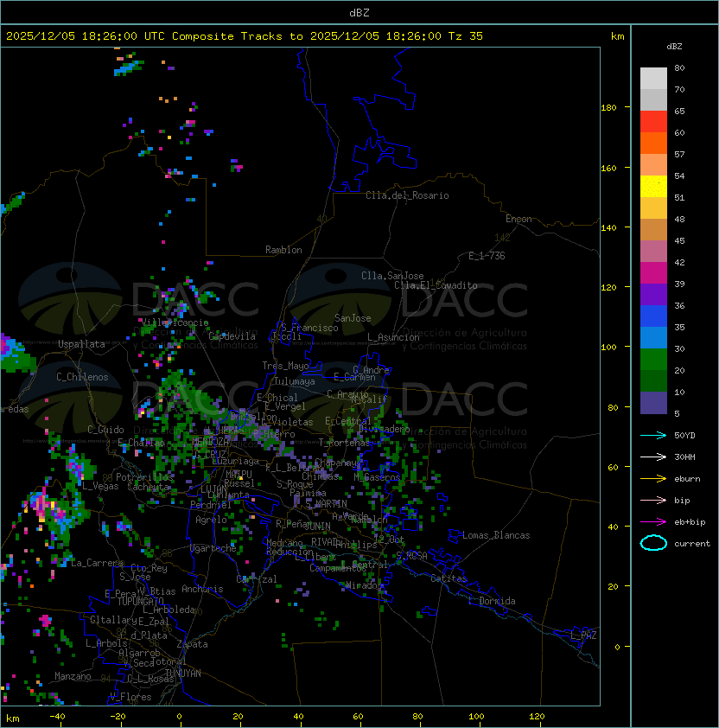Click the 'dBZ' title at the top bar

pos(359,13)
